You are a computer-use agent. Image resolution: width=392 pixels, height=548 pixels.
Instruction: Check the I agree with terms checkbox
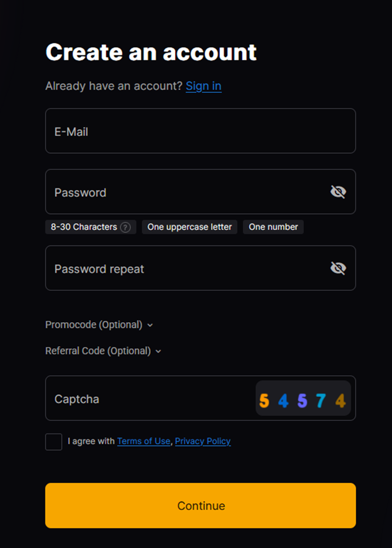[x=53, y=442]
